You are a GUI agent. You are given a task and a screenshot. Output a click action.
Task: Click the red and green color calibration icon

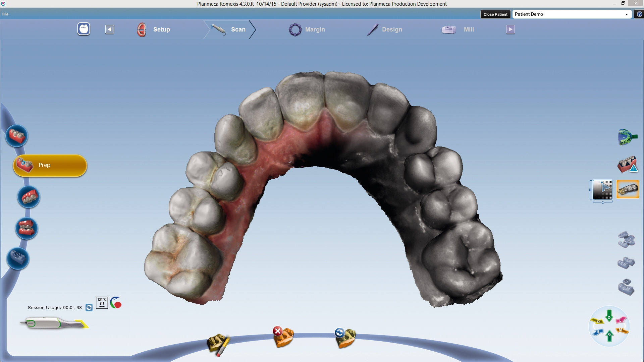(116, 303)
